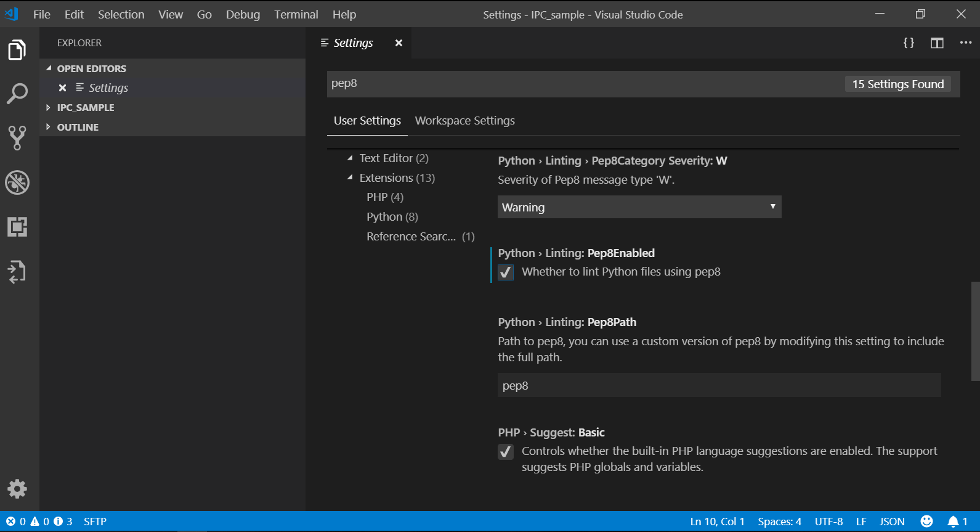Open notifications bell in status bar
Viewport: 980px width, 532px height.
(957, 522)
